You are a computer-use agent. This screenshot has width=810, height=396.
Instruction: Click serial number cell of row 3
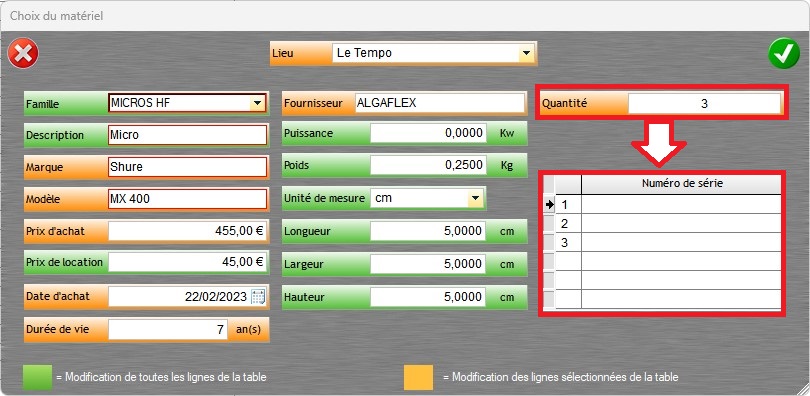pyautogui.click(x=681, y=243)
